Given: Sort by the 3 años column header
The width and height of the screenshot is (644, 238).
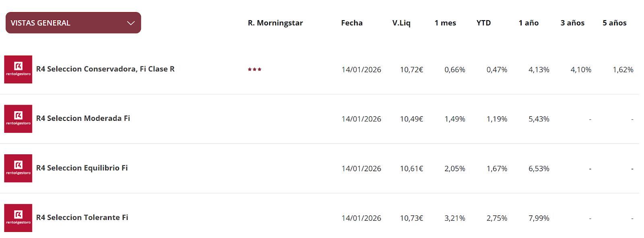Looking at the screenshot, I should (572, 23).
